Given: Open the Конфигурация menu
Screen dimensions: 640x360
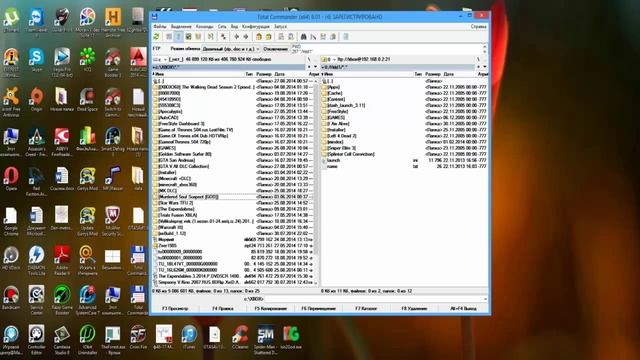Looking at the screenshot, I should 256,27.
